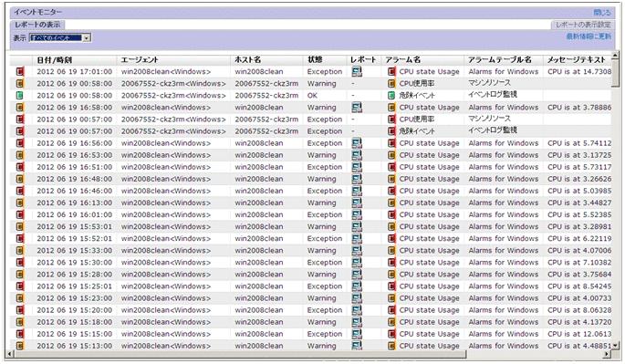Open report icon for 15:30:00 event
625x364 pixels.
(x=357, y=263)
